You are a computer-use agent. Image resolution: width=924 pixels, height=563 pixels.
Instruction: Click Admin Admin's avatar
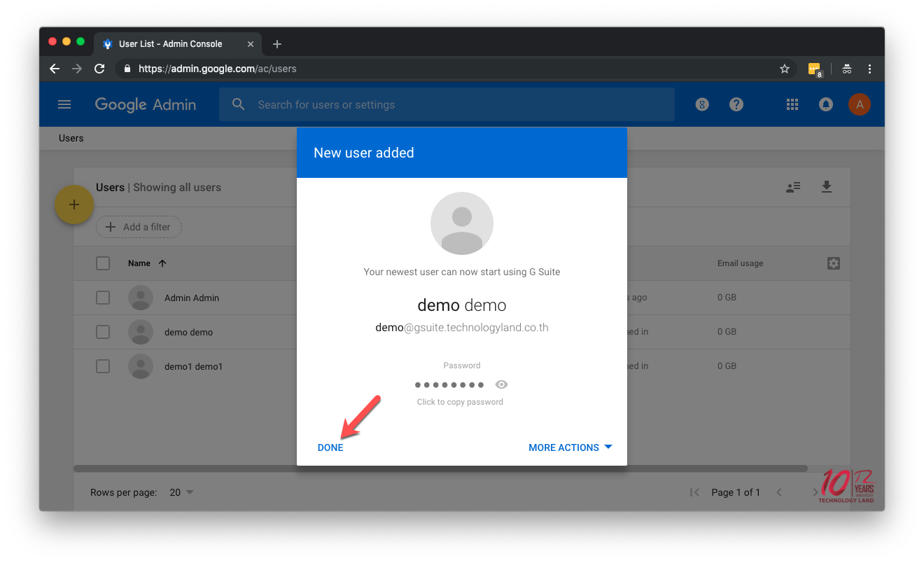pyautogui.click(x=141, y=298)
